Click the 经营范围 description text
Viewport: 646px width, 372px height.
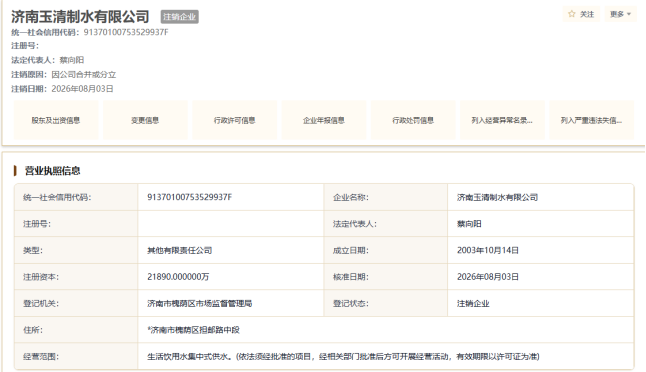[x=343, y=356]
